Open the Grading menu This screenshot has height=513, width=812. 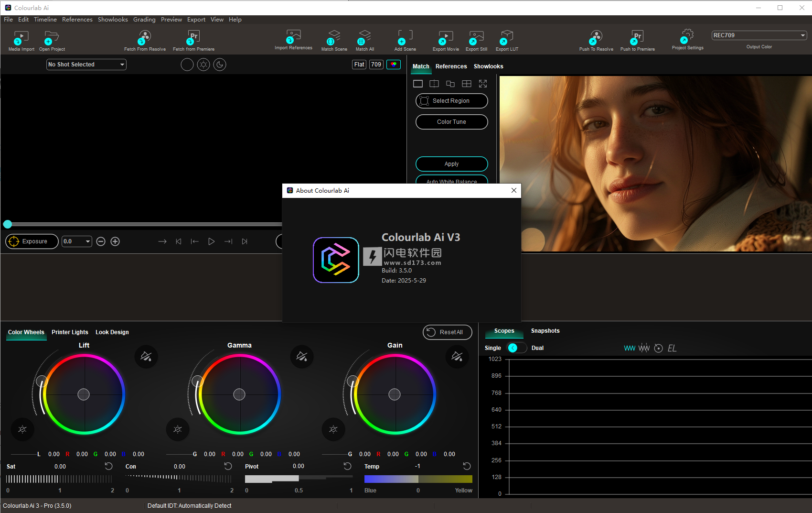(x=144, y=20)
